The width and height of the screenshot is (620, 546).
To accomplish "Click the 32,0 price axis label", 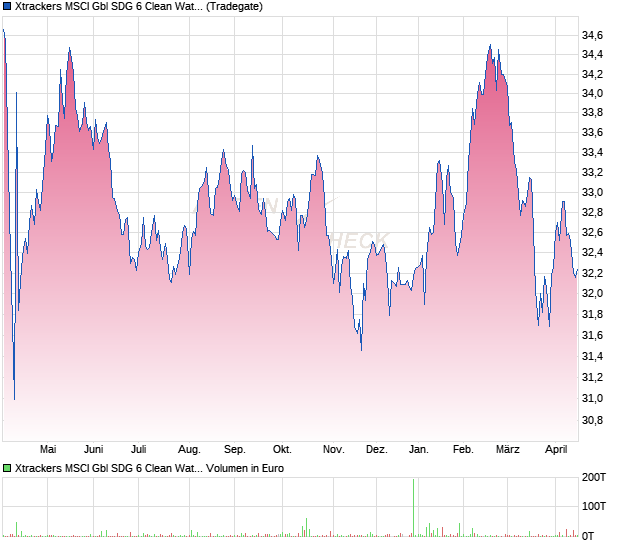I will (592, 293).
